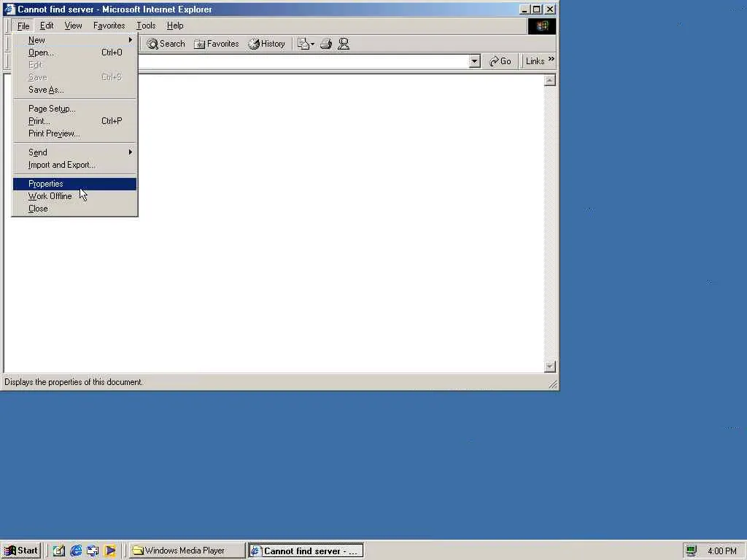
Task: Choose Open... from the File menu
Action: pyautogui.click(x=75, y=52)
